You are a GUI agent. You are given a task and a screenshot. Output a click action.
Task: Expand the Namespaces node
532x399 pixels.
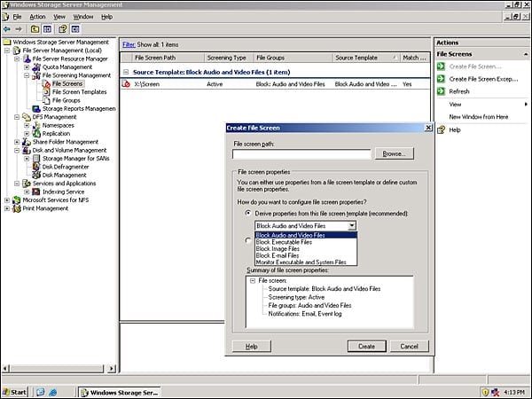[27, 125]
